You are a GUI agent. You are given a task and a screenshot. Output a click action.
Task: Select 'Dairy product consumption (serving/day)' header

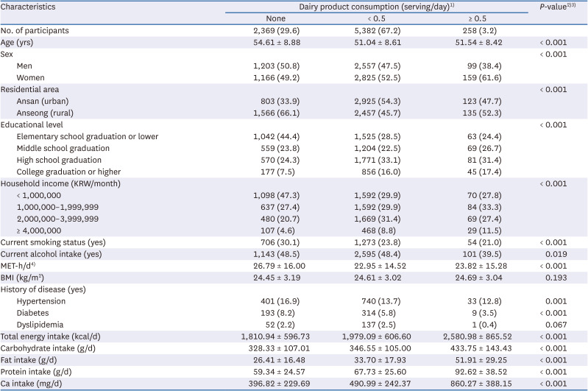click(377, 7)
